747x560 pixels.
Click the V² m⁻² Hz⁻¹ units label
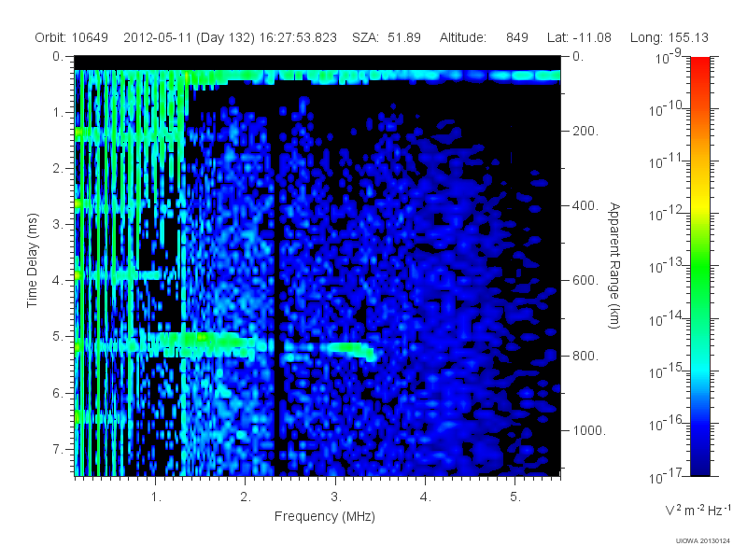(698, 509)
